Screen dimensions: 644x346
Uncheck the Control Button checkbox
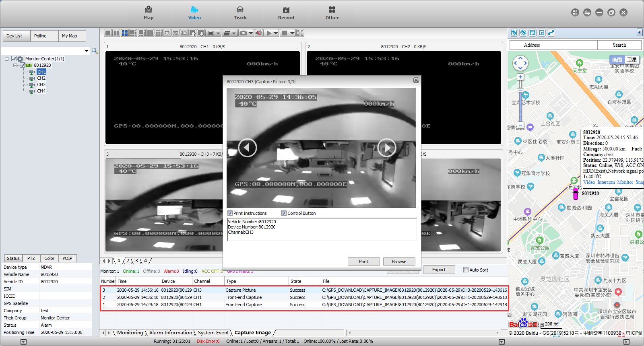[x=284, y=213]
